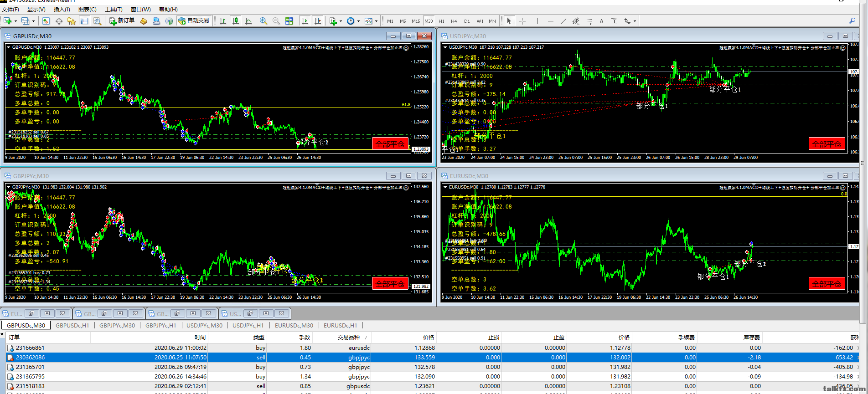
Task: Select the Fibonacci retracement tool
Action: point(589,21)
